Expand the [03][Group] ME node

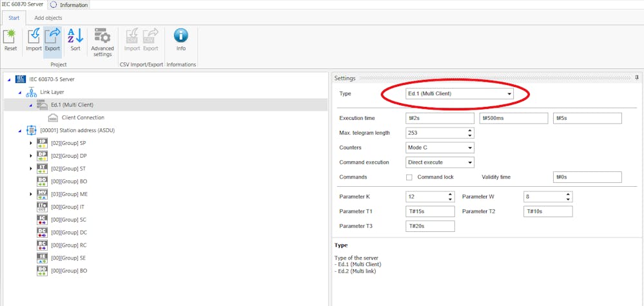point(31,194)
